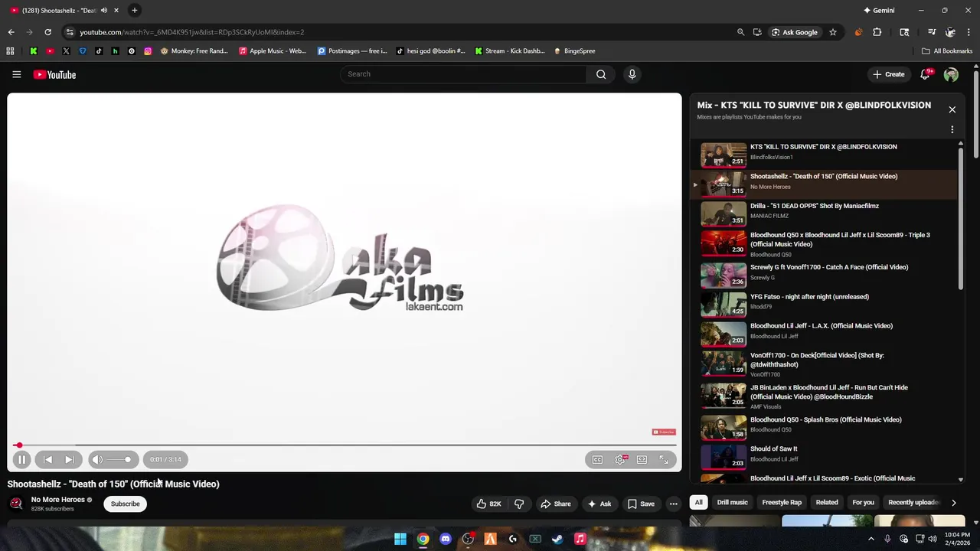
Task: Select the All filter chip
Action: point(698,503)
